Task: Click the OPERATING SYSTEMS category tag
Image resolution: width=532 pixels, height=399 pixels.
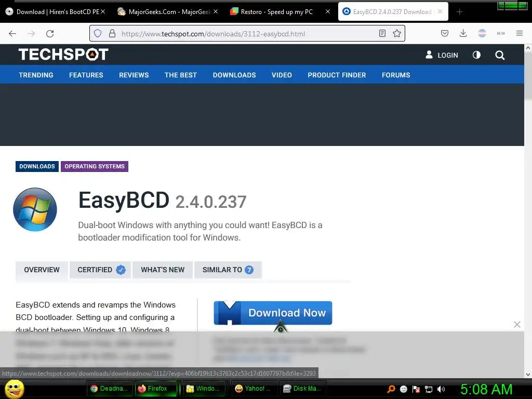Action: [x=95, y=166]
